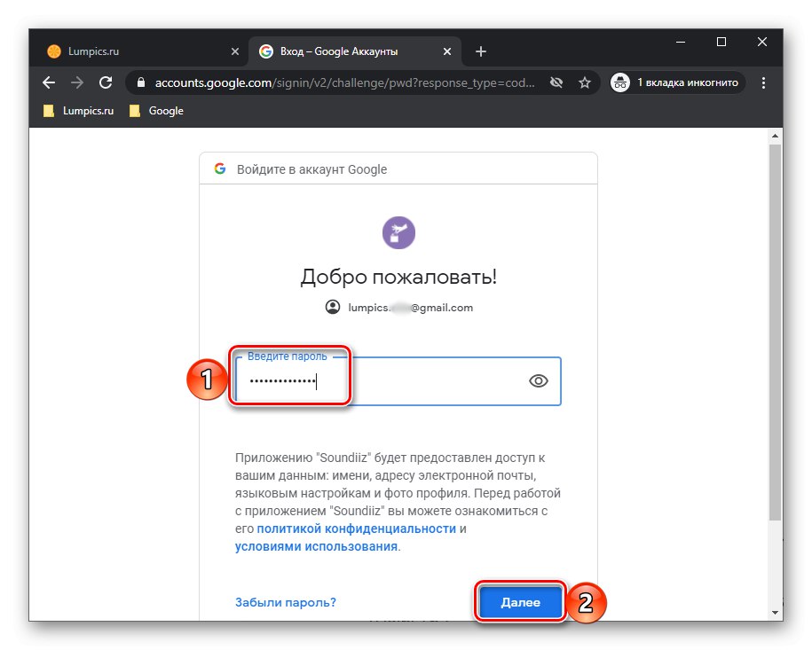The image size is (812, 650).
Task: Show the typed password with the eye icon
Action: pyautogui.click(x=538, y=380)
